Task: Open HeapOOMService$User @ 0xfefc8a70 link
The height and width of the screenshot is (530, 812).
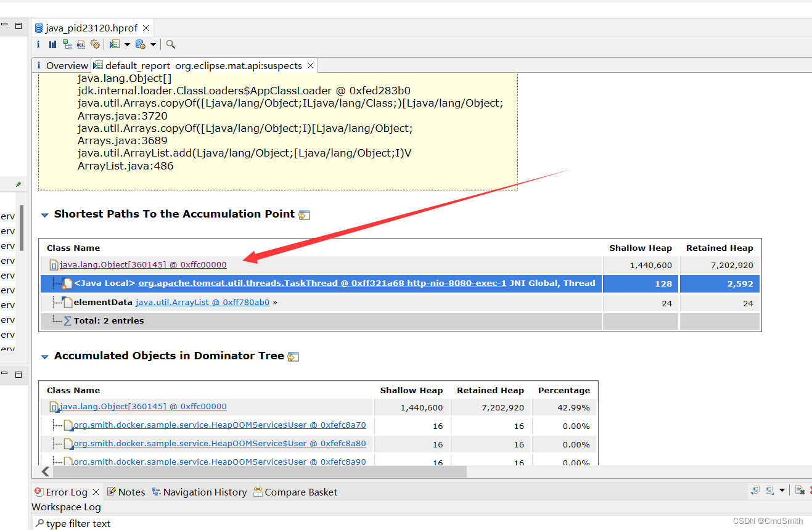Action: pos(219,425)
